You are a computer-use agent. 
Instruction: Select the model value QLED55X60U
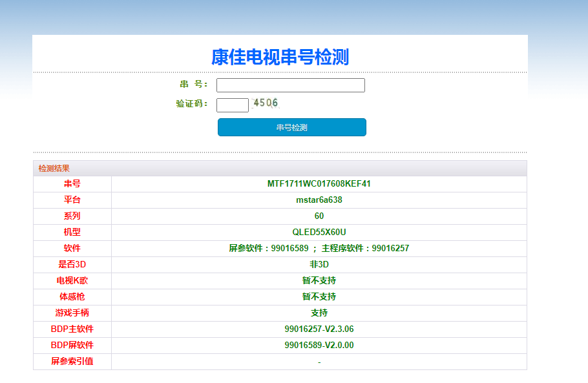pyautogui.click(x=319, y=232)
